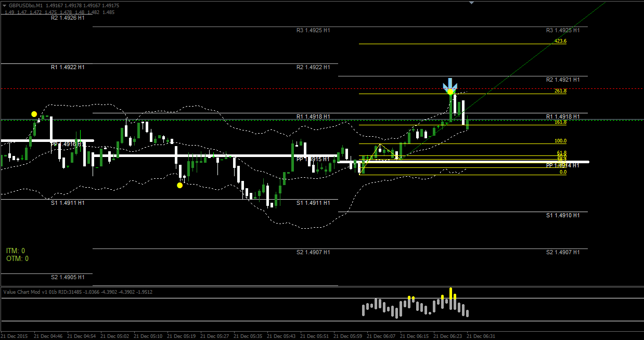644x340 pixels.
Task: Select the 100.0 Fibonacci level label
Action: [x=560, y=141]
